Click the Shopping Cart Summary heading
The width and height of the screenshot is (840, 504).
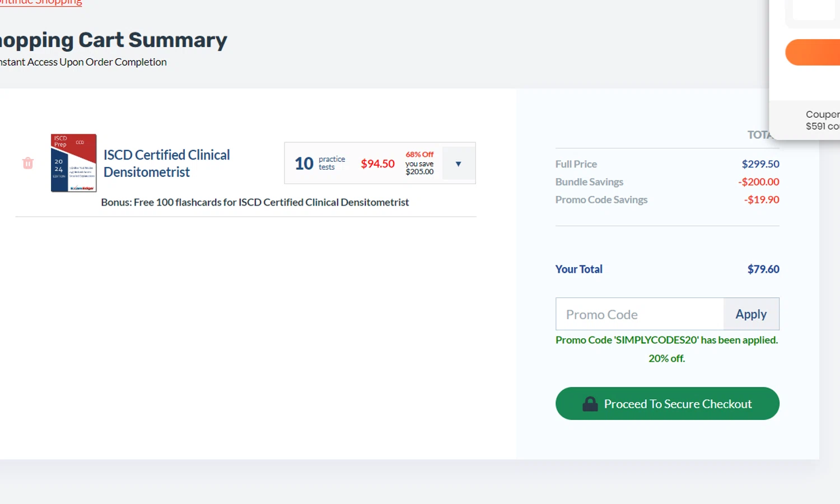(113, 40)
